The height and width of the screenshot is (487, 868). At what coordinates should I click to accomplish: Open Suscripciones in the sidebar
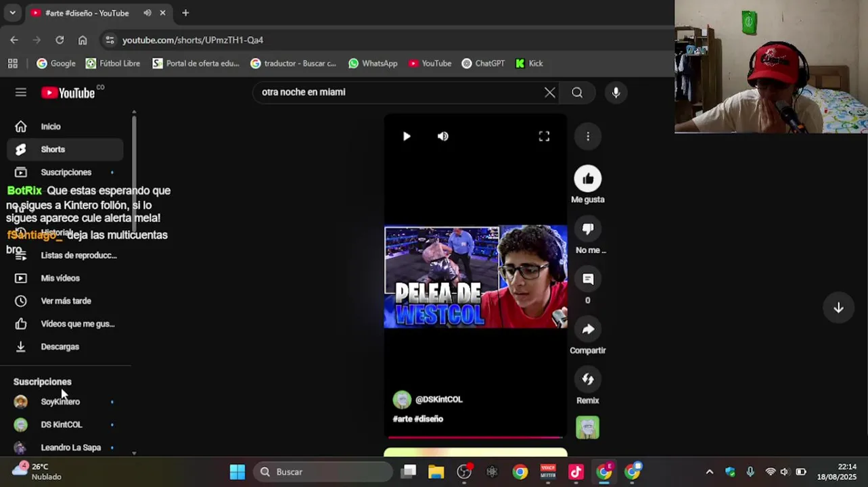(x=66, y=172)
